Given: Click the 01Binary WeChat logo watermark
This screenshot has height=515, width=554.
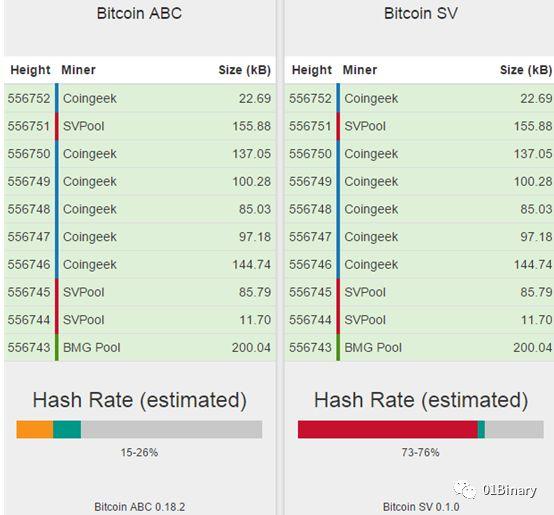Looking at the screenshot, I should click(495, 490).
